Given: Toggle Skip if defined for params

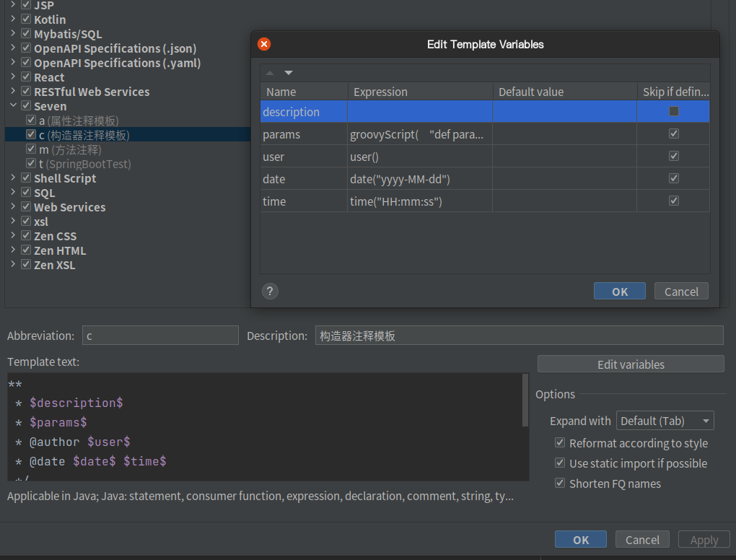Looking at the screenshot, I should [x=674, y=134].
